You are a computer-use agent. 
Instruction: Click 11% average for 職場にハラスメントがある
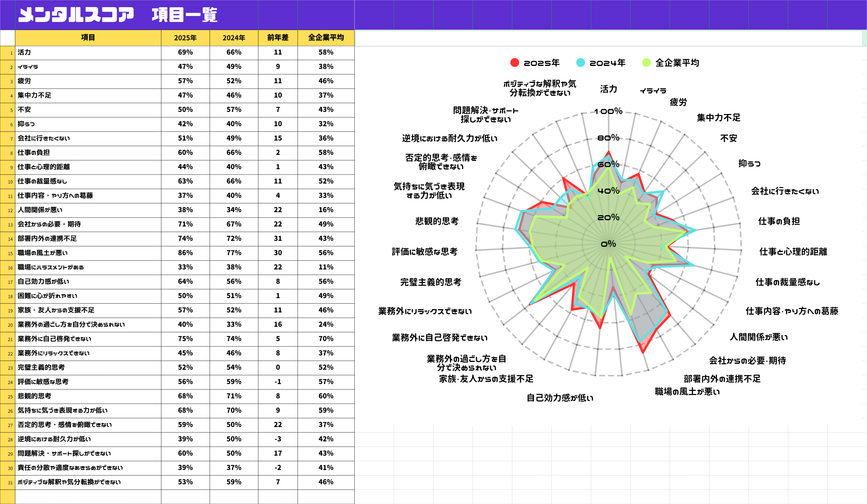click(326, 267)
